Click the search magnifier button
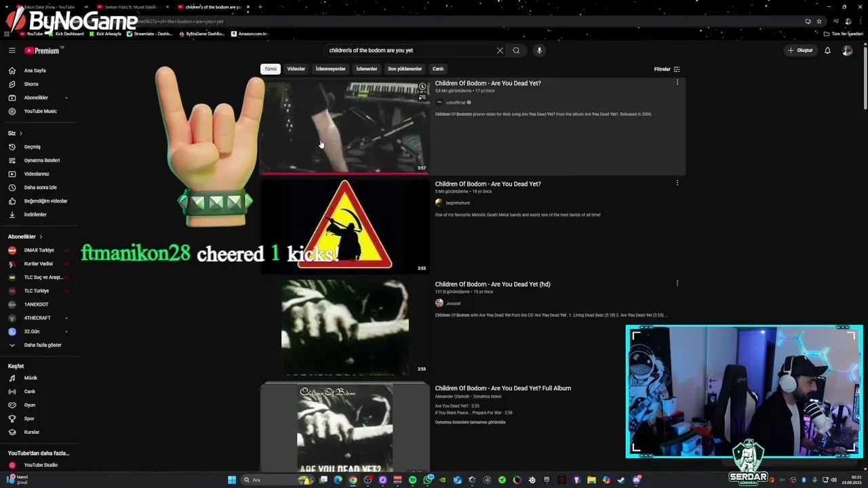The width and height of the screenshot is (868, 488). (516, 50)
